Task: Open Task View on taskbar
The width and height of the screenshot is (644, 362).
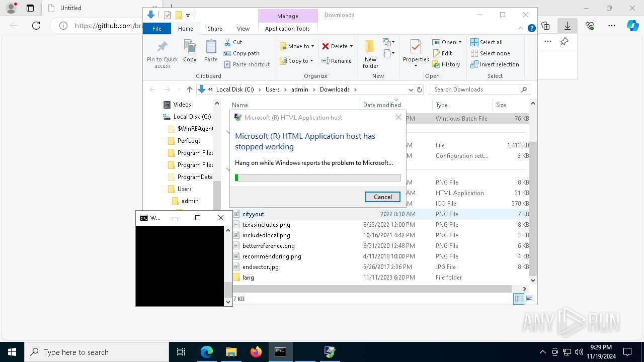Action: 181,352
